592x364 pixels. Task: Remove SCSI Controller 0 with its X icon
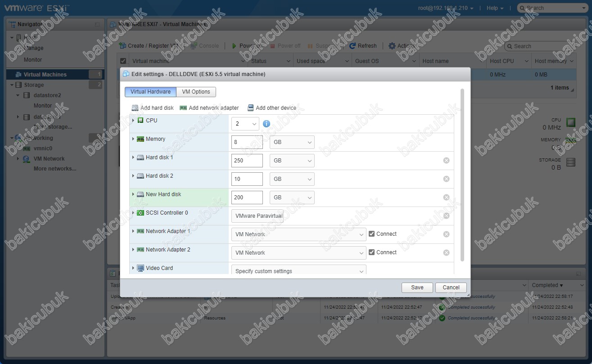coord(447,216)
